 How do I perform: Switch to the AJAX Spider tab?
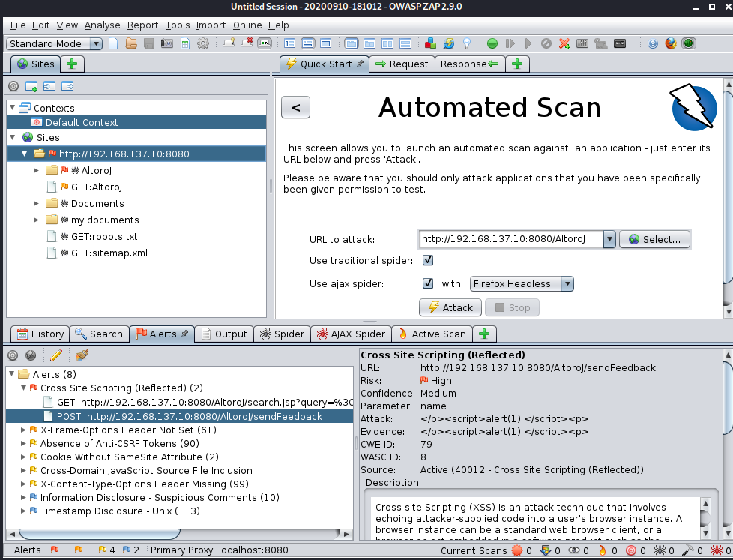click(351, 334)
